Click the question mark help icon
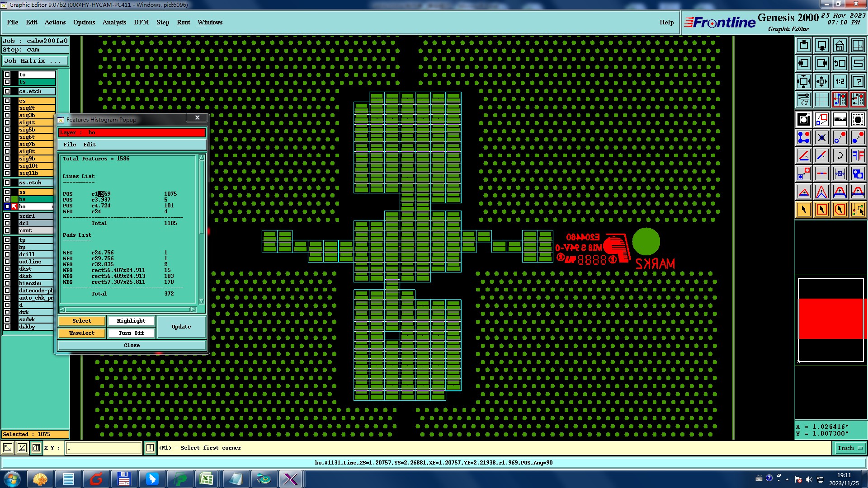This screenshot has width=868, height=488. (x=858, y=81)
